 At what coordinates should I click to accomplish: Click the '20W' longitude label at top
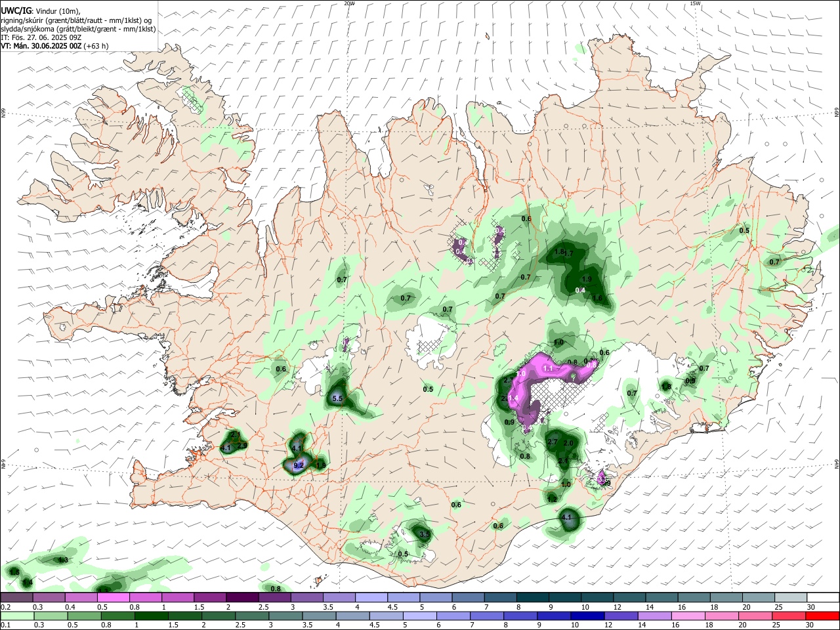pyautogui.click(x=350, y=3)
